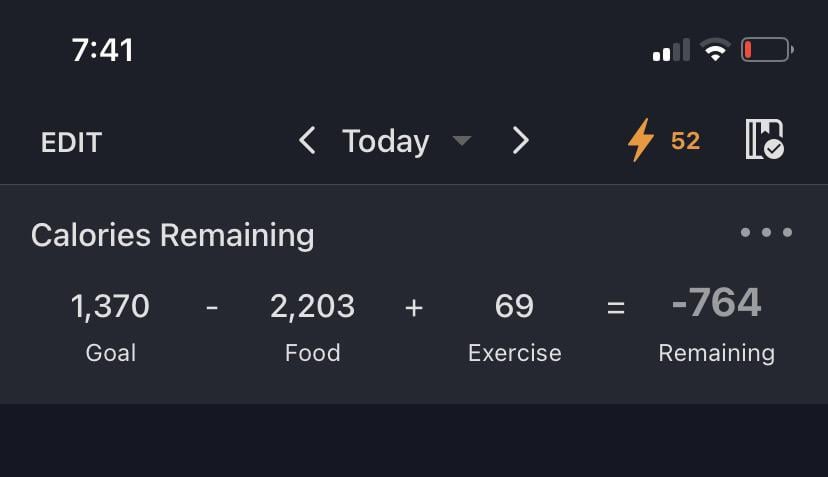Tap the streak count 52
The height and width of the screenshot is (477, 828).
tap(685, 141)
